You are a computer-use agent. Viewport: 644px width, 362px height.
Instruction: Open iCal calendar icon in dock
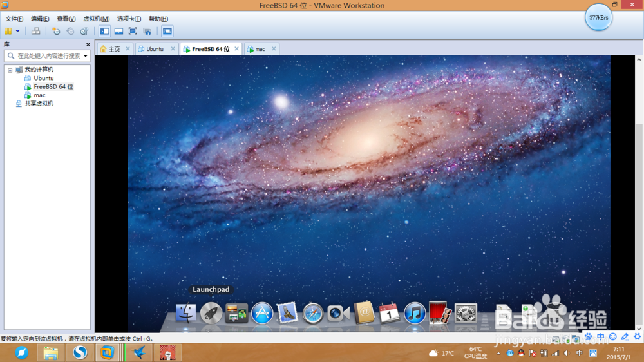(389, 313)
